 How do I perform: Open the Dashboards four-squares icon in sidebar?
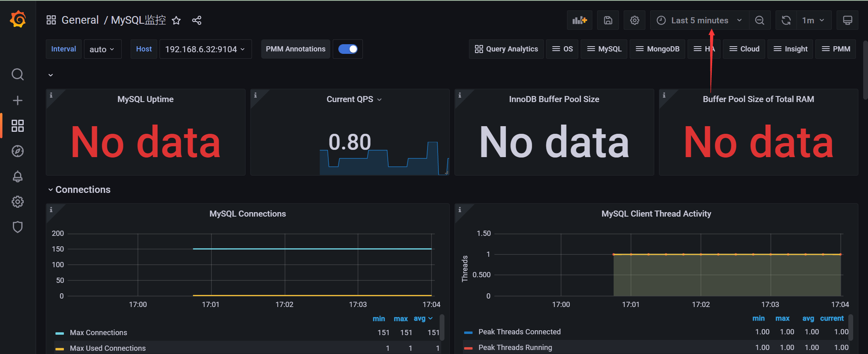point(18,126)
